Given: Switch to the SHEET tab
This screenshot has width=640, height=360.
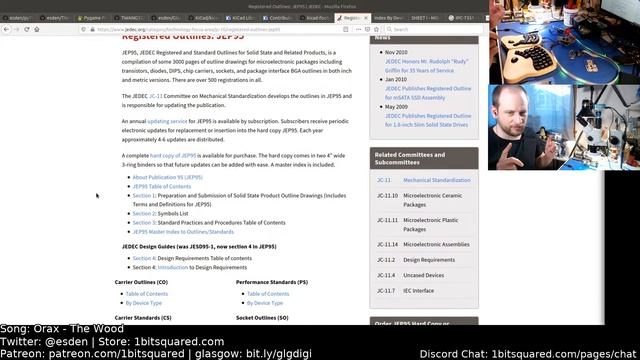Looking at the screenshot, I should [425, 18].
